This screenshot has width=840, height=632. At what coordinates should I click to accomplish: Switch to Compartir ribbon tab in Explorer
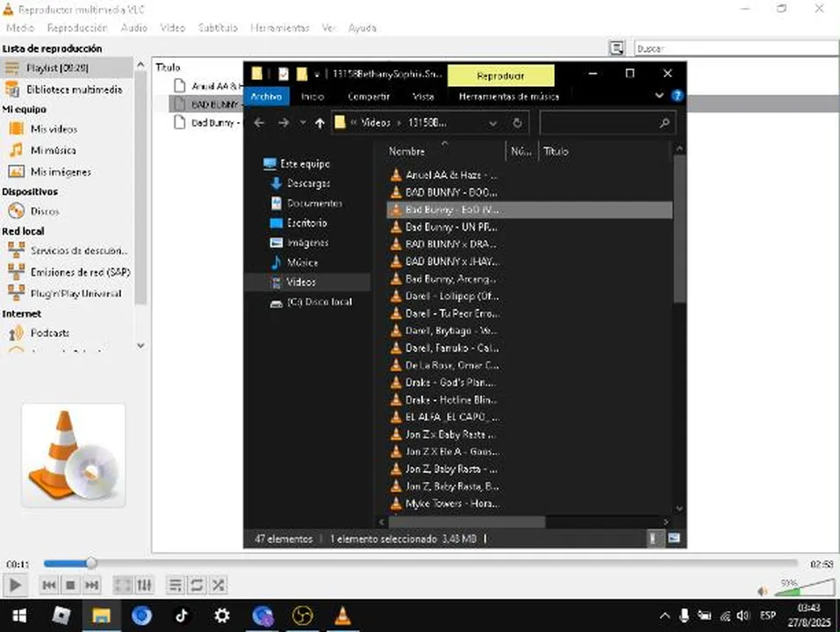point(369,97)
